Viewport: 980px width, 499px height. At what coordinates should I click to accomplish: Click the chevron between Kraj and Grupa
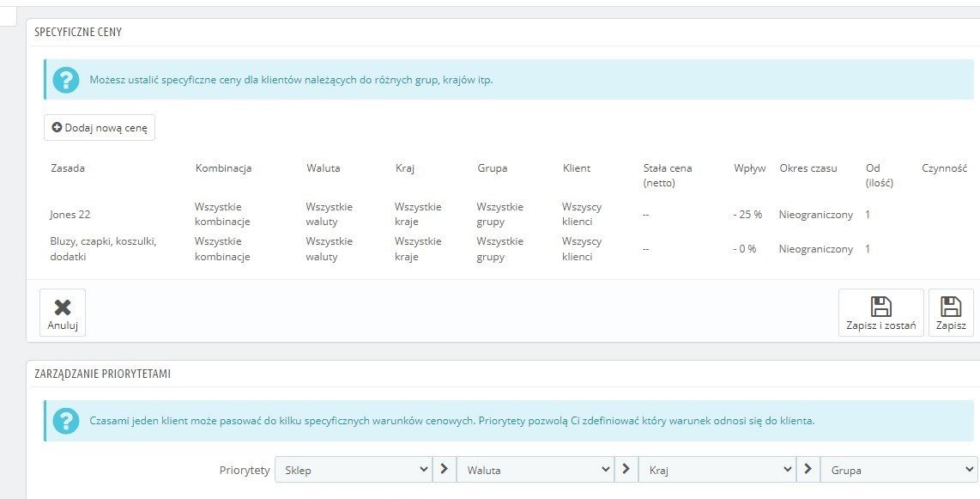808,470
